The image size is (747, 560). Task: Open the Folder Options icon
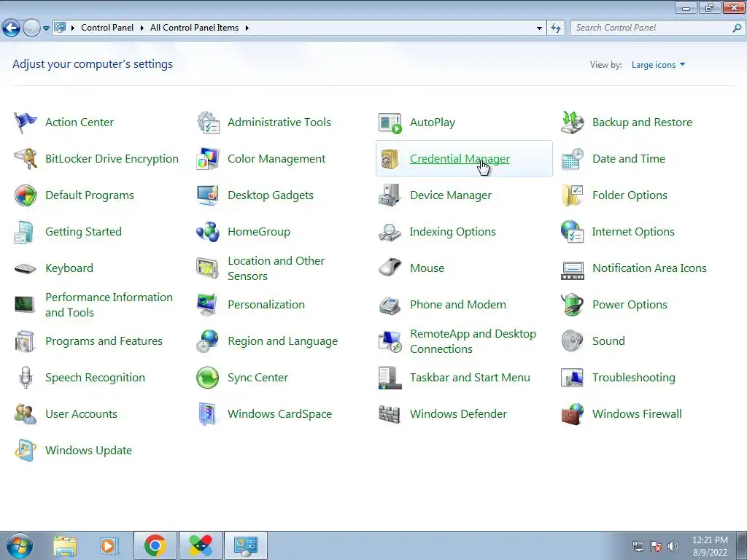pyautogui.click(x=573, y=195)
